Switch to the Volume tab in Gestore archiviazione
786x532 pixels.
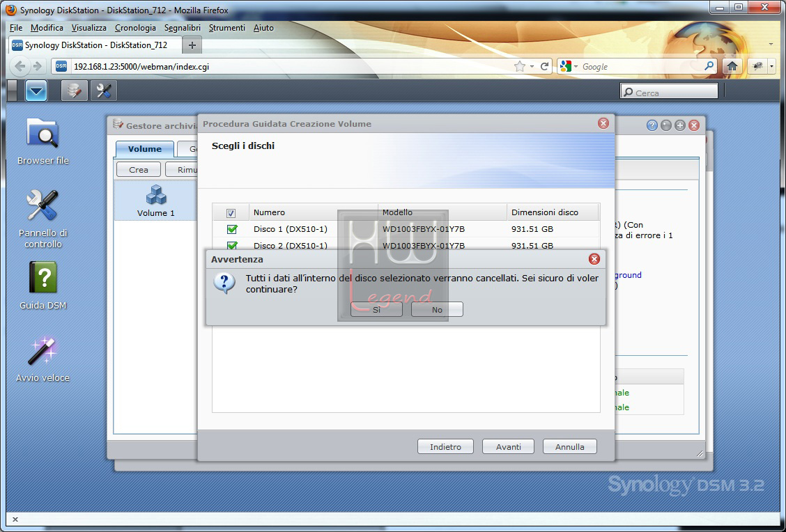144,149
